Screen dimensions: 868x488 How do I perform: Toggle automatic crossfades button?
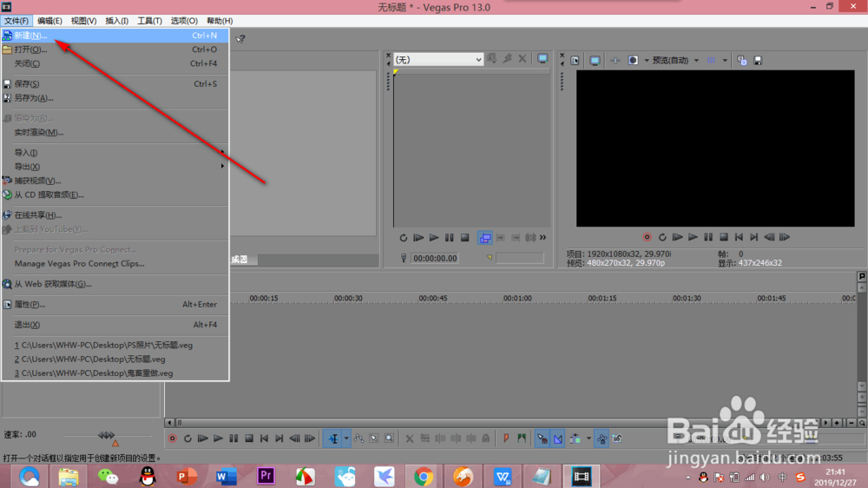click(558, 439)
